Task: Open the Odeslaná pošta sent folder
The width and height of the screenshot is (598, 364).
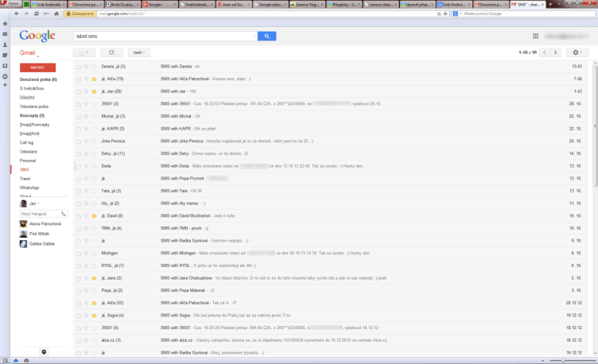Action: (34, 106)
